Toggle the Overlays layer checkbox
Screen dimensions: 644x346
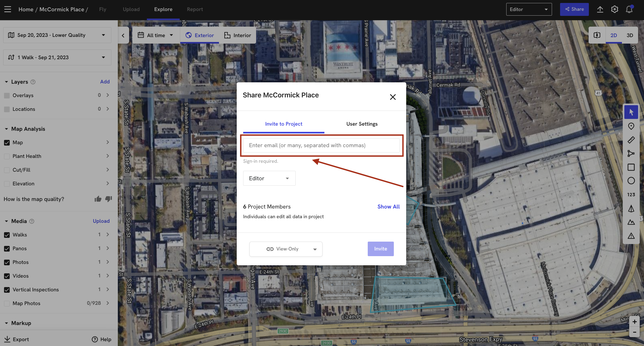tap(7, 96)
